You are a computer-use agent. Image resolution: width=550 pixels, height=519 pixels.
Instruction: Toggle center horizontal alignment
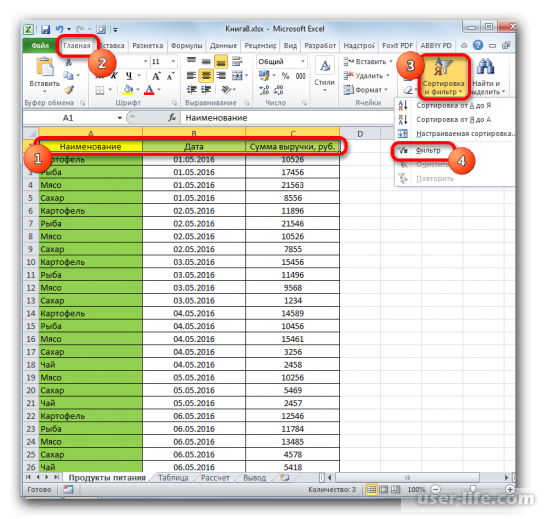206,76
